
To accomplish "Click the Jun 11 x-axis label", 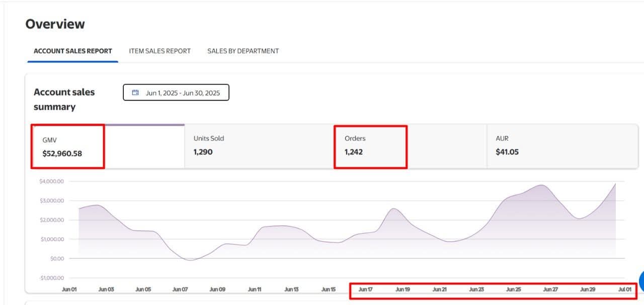I will [x=255, y=289].
